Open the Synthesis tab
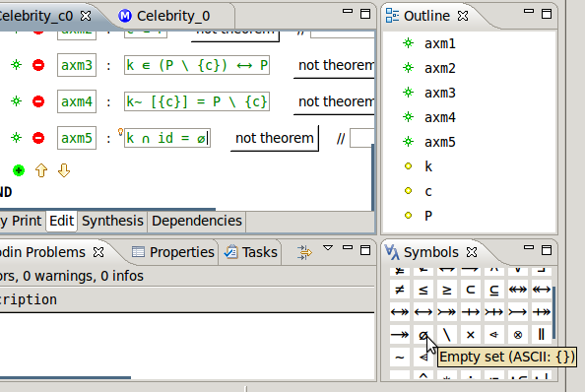Screen dimensions: 585x392 coord(112,221)
